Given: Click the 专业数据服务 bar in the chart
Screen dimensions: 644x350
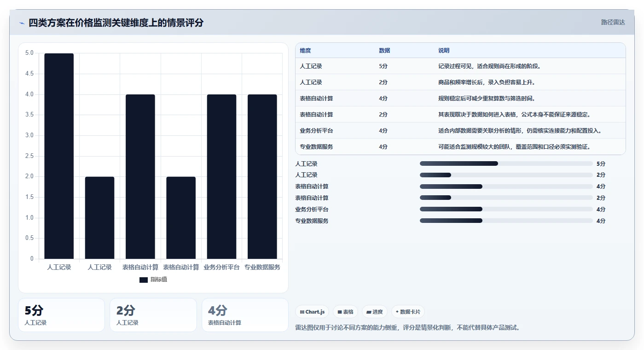Looking at the screenshot, I should click(262, 177).
